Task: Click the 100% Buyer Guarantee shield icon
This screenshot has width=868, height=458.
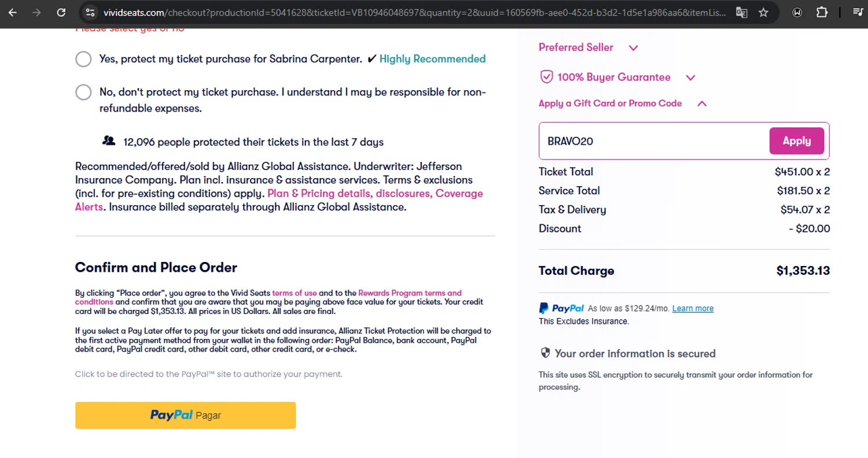Action: [546, 77]
